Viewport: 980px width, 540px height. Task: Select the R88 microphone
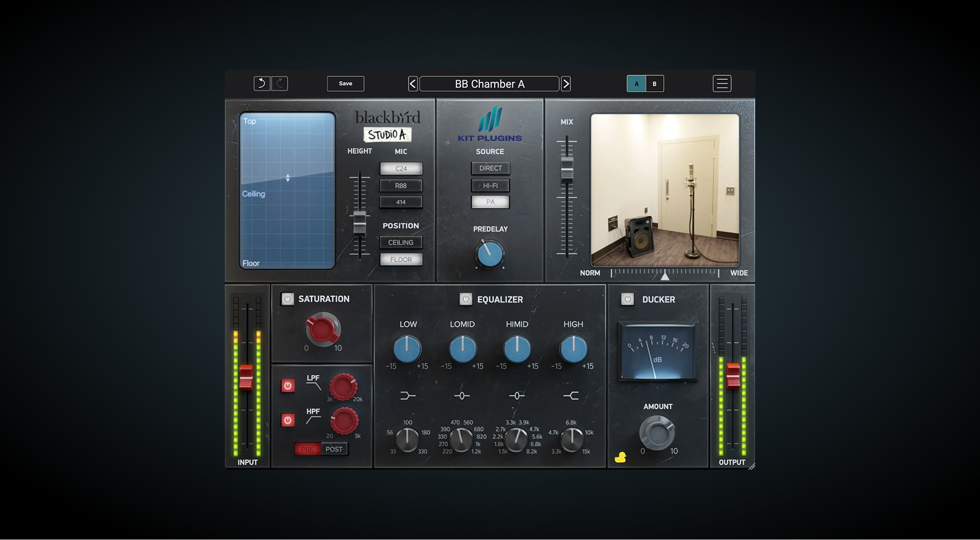click(401, 185)
